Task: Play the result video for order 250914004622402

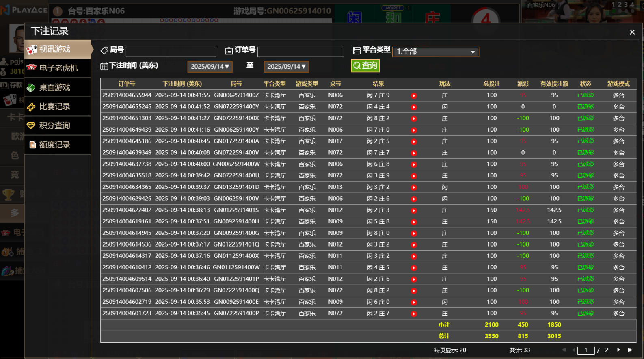Action: click(x=414, y=210)
